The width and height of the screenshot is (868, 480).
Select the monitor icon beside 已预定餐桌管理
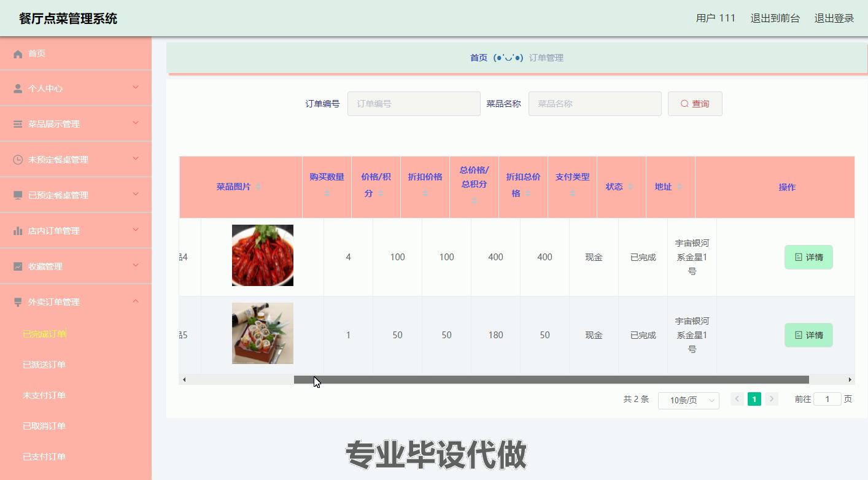coord(19,195)
